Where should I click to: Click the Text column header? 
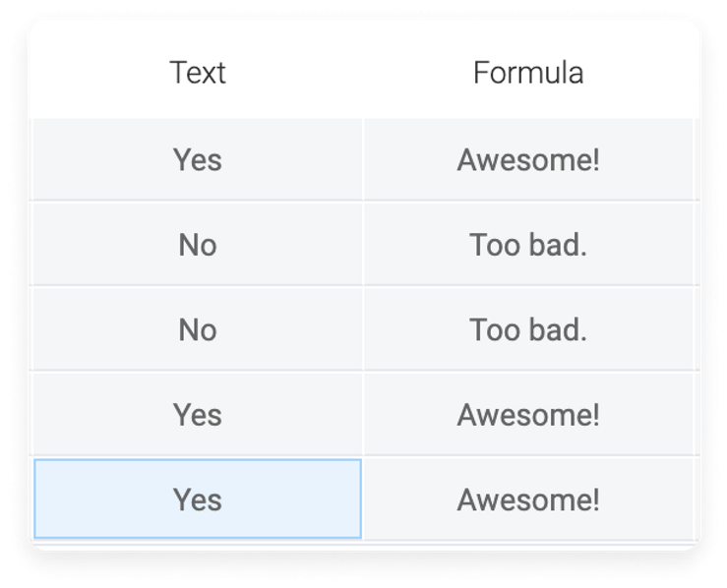point(198,73)
